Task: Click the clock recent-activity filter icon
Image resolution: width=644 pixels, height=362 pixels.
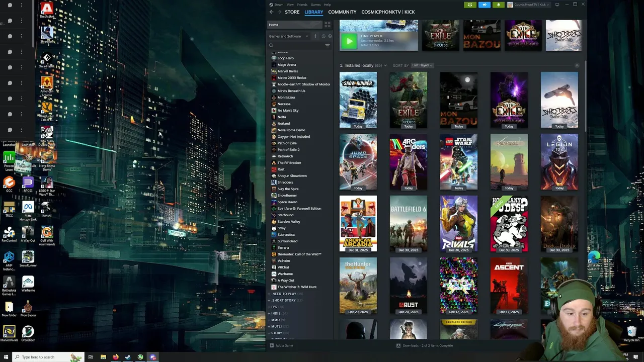Action: (x=323, y=36)
